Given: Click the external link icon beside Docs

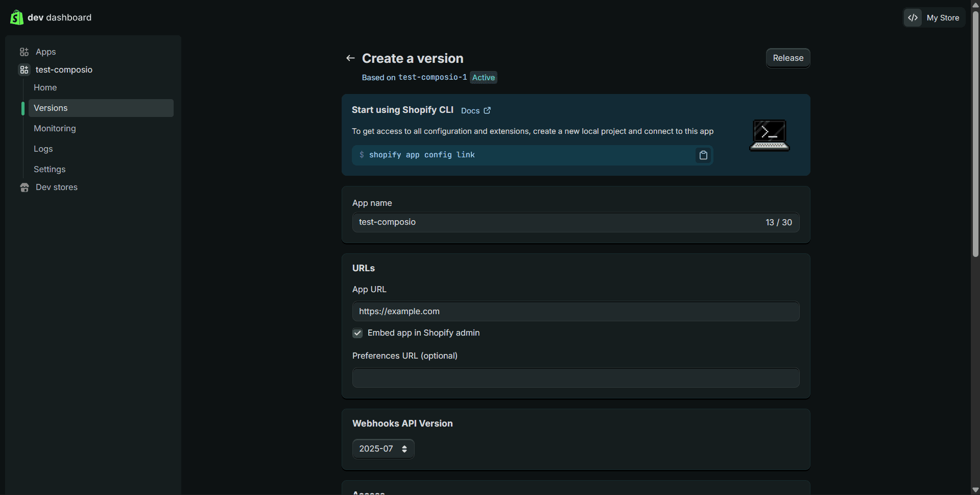Looking at the screenshot, I should click(487, 110).
